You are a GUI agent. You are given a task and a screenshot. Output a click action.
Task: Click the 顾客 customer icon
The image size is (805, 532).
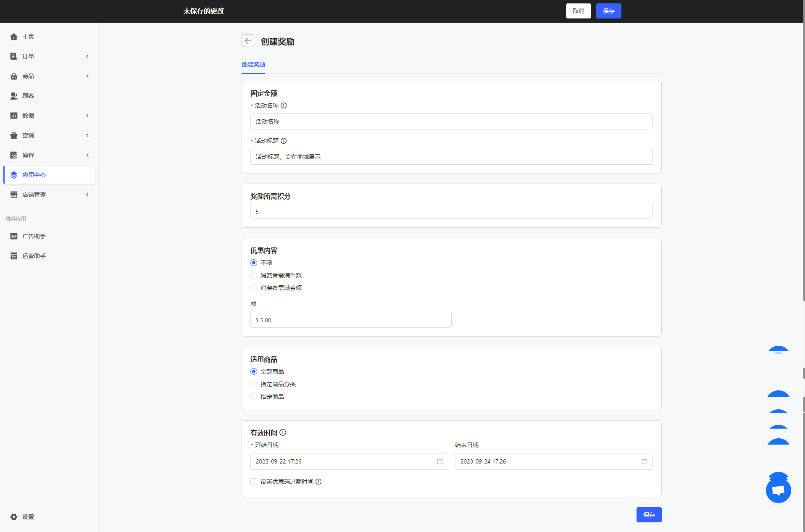click(x=14, y=96)
